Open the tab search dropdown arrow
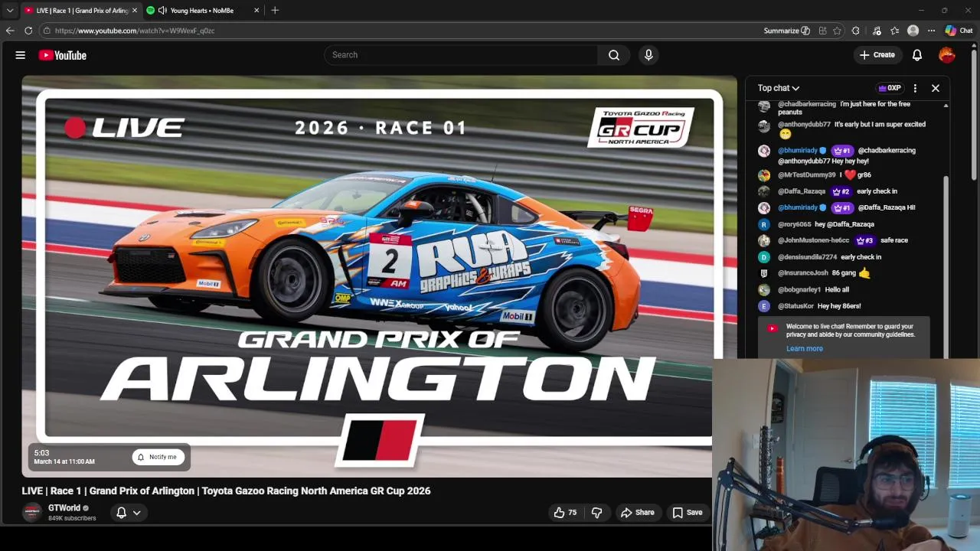Viewport: 980px width, 551px height. click(x=10, y=10)
